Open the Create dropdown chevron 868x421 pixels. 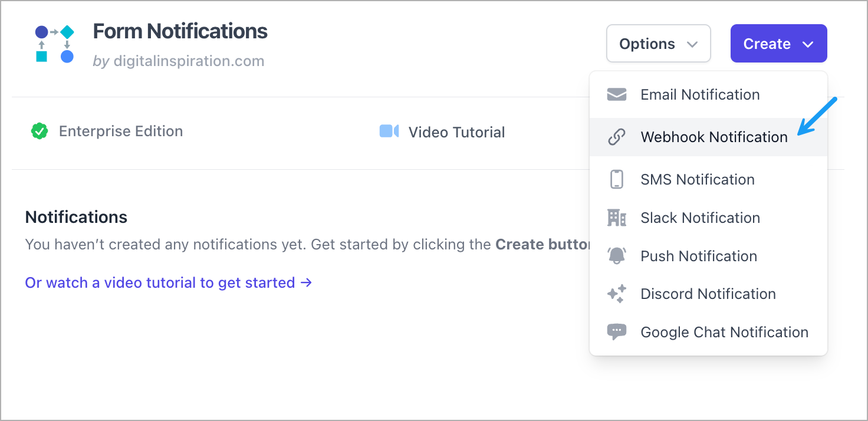[808, 43]
